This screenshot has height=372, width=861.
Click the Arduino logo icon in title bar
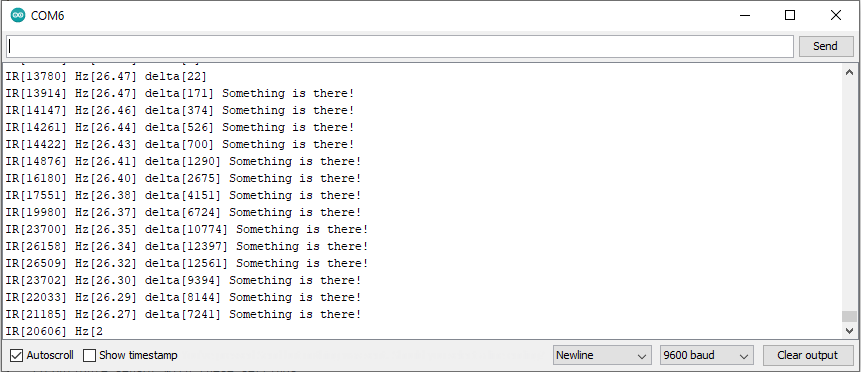(18, 15)
